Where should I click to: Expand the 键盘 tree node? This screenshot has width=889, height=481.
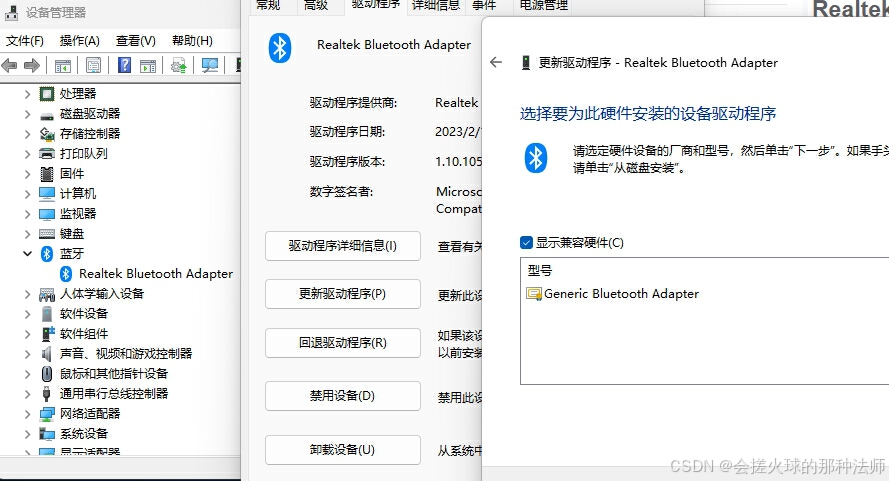27,234
